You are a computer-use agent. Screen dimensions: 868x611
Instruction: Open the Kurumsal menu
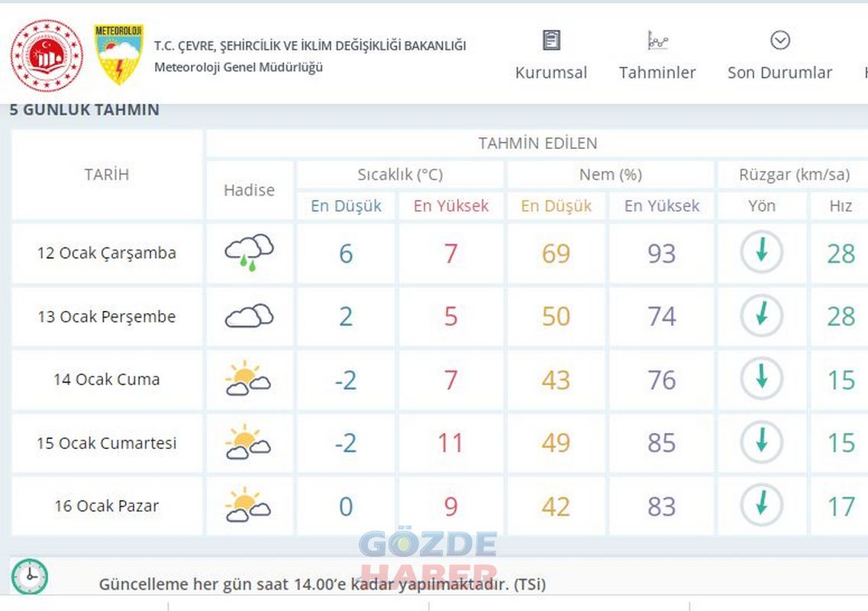point(551,73)
